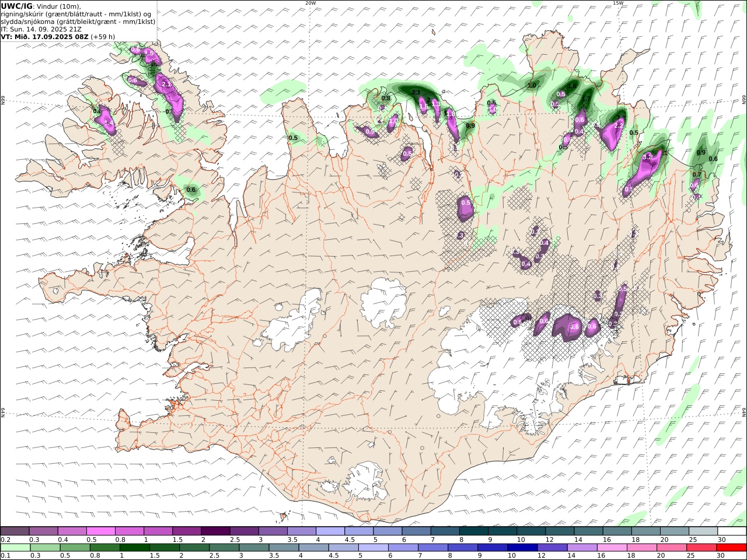This screenshot has height=560, width=747.
Task: Click the 'IT: Sun. 14. 09. 2025 21Z' line
Action: (40, 29)
